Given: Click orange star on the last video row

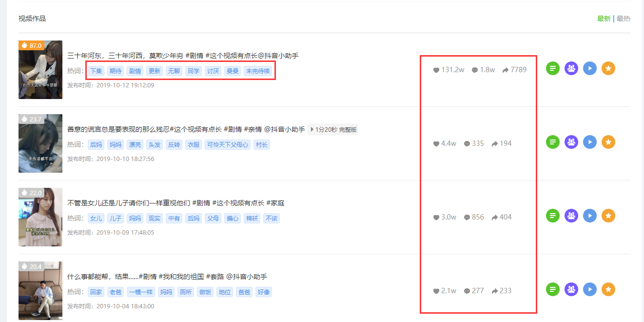Looking at the screenshot, I should click(608, 289).
